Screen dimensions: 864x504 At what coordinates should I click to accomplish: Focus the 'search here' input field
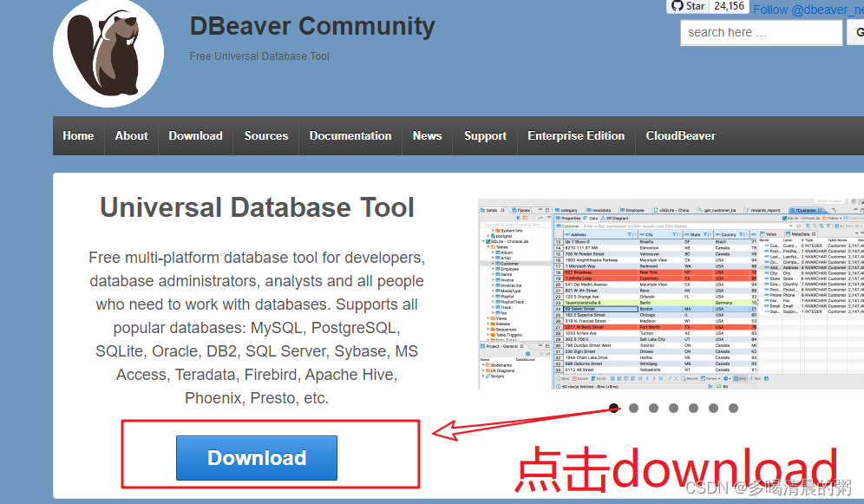coord(762,32)
